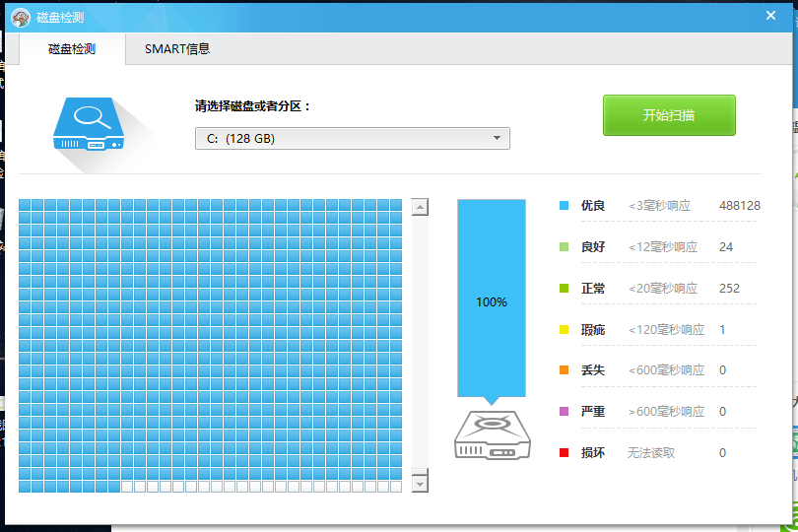Open the disk partition dropdown C: (128 GB)
This screenshot has width=798, height=532.
click(x=352, y=139)
